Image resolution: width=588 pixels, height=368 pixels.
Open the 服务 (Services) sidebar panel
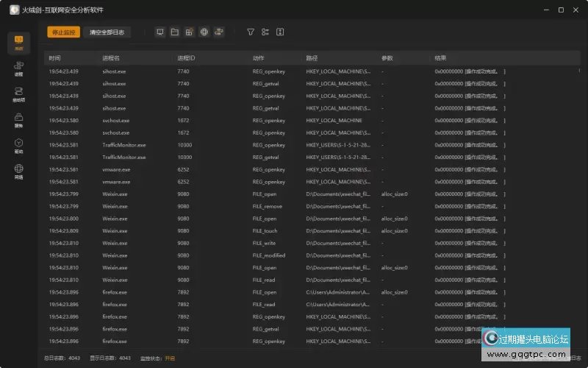coord(18,120)
